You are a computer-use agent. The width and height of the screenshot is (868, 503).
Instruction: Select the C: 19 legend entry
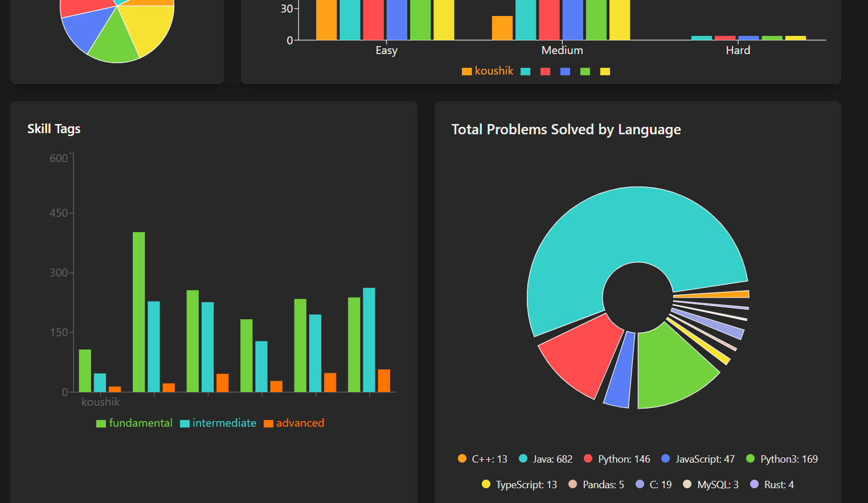[653, 485]
